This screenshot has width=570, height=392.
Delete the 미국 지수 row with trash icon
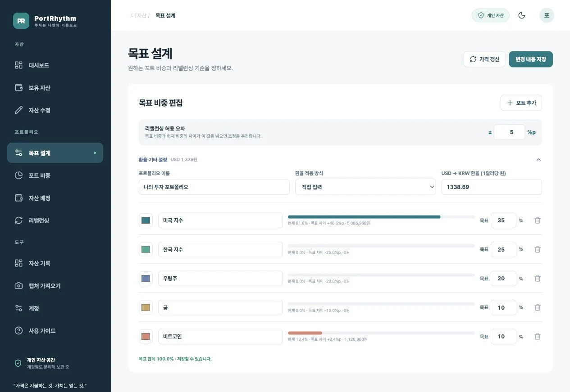pyautogui.click(x=537, y=221)
